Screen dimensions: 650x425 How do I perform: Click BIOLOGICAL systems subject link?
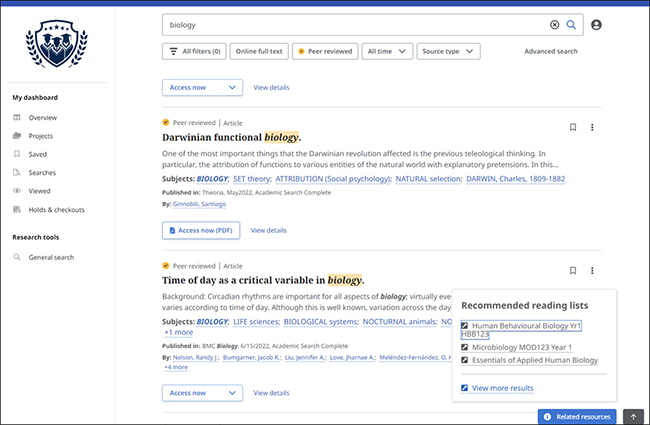(x=320, y=322)
